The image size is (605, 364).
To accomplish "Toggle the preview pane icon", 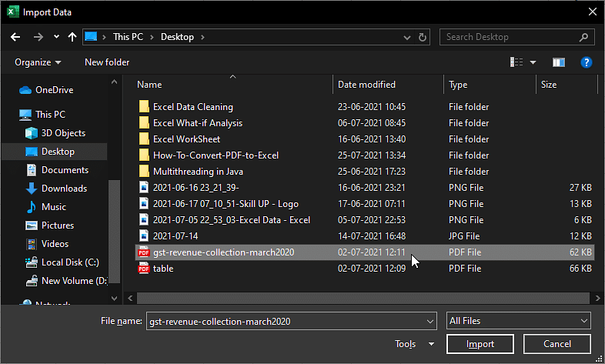I will point(558,62).
